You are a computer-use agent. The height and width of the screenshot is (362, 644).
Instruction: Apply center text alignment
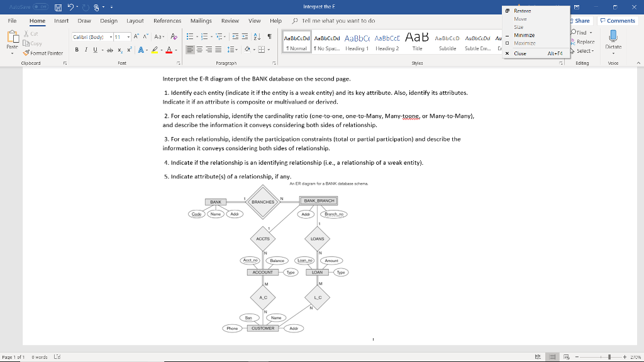coord(200,49)
